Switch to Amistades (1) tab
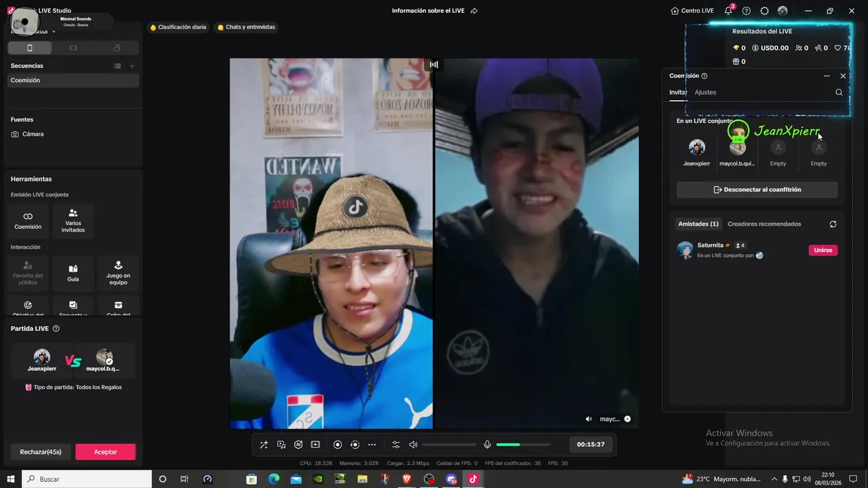This screenshot has height=488, width=868. [x=698, y=224]
